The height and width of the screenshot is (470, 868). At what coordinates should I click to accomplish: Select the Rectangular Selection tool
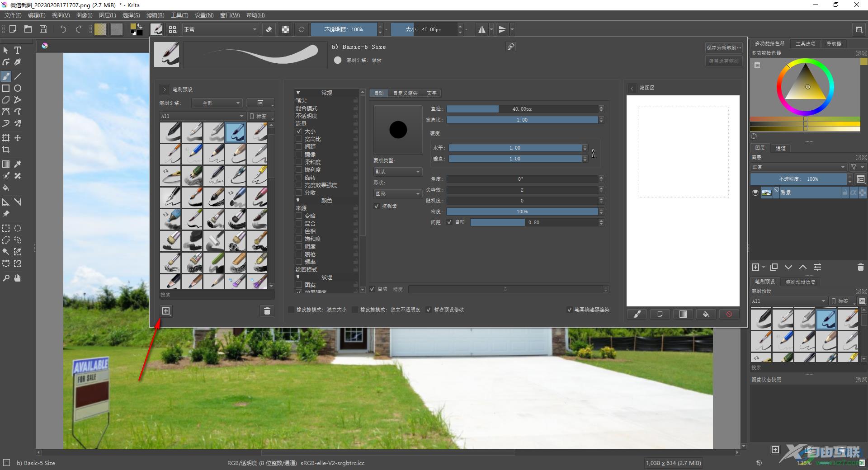click(x=6, y=228)
